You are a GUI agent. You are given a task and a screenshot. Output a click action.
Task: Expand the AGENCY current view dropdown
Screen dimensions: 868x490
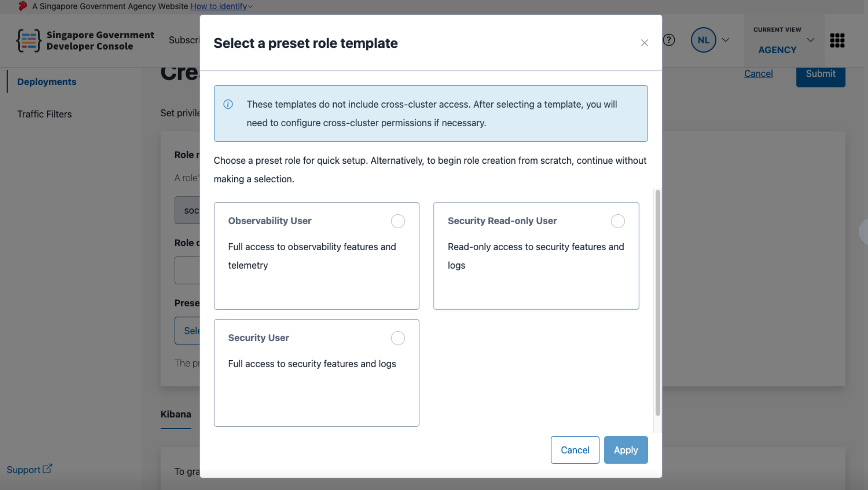(x=811, y=40)
